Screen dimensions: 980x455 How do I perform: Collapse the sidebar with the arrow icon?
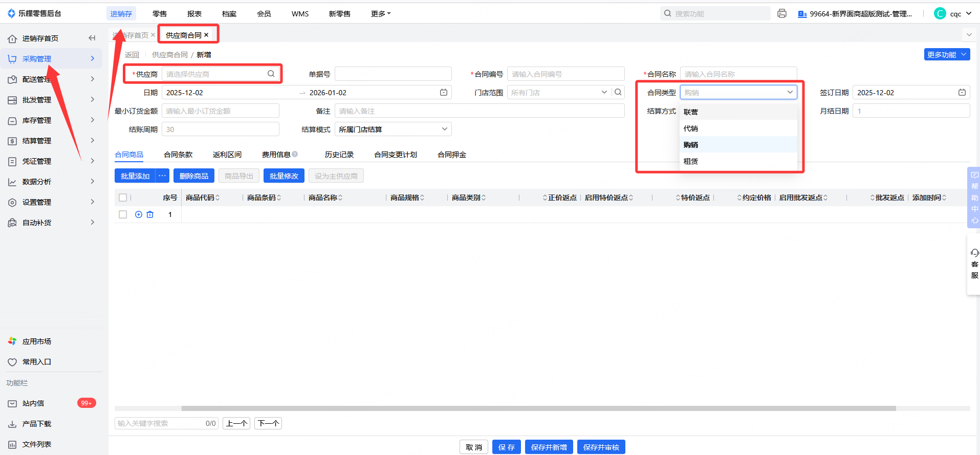(92, 38)
